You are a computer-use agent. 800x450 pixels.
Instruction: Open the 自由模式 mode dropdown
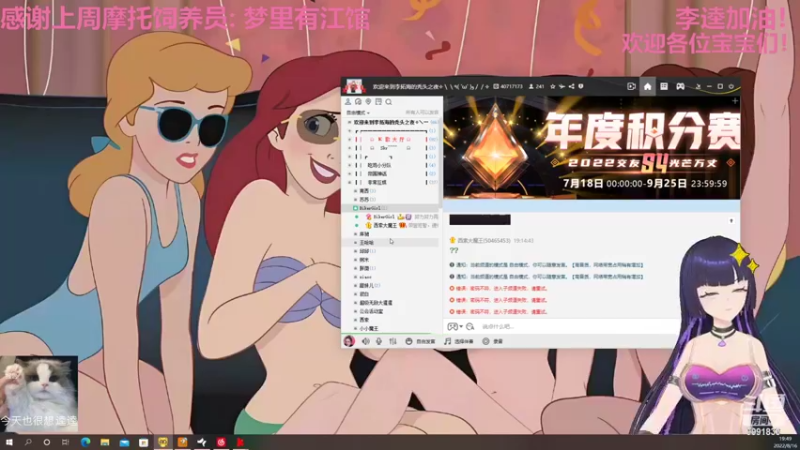coord(358,113)
